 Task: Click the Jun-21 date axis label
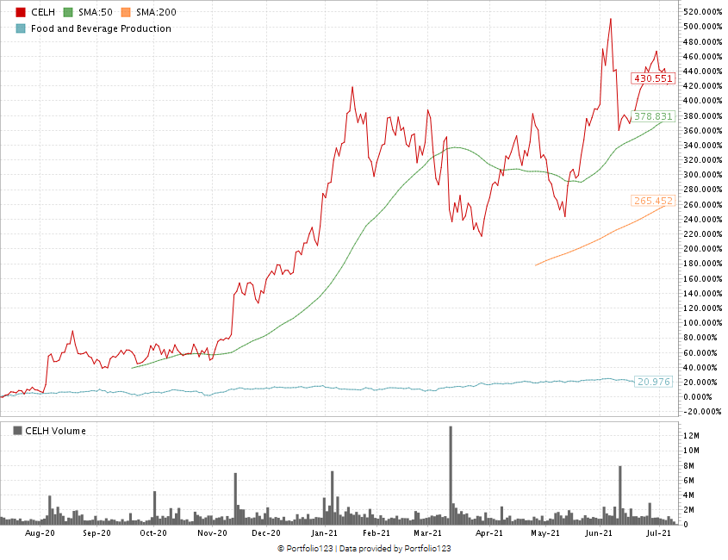(599, 532)
